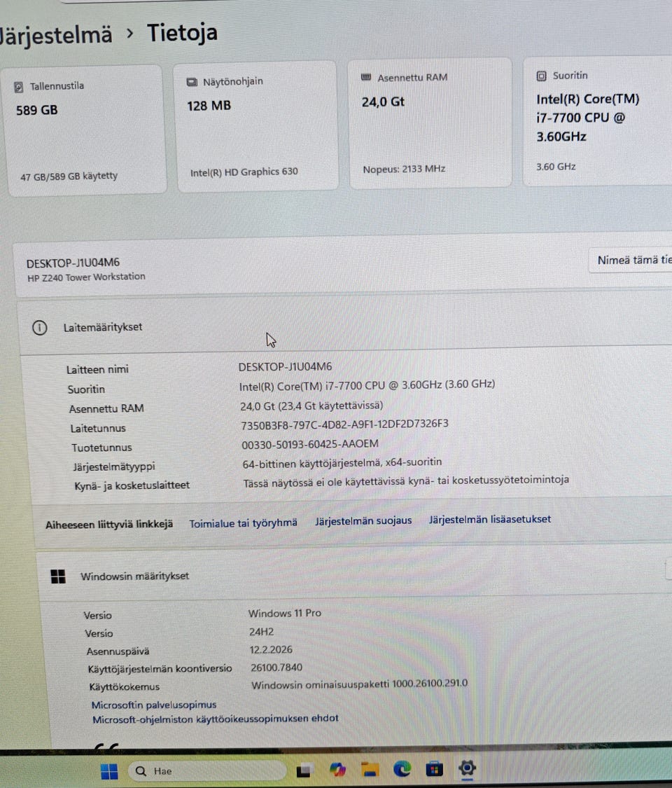
Task: Select the Tuotetunnus value 00330-50193-60425-AAOEM
Action: tap(310, 444)
